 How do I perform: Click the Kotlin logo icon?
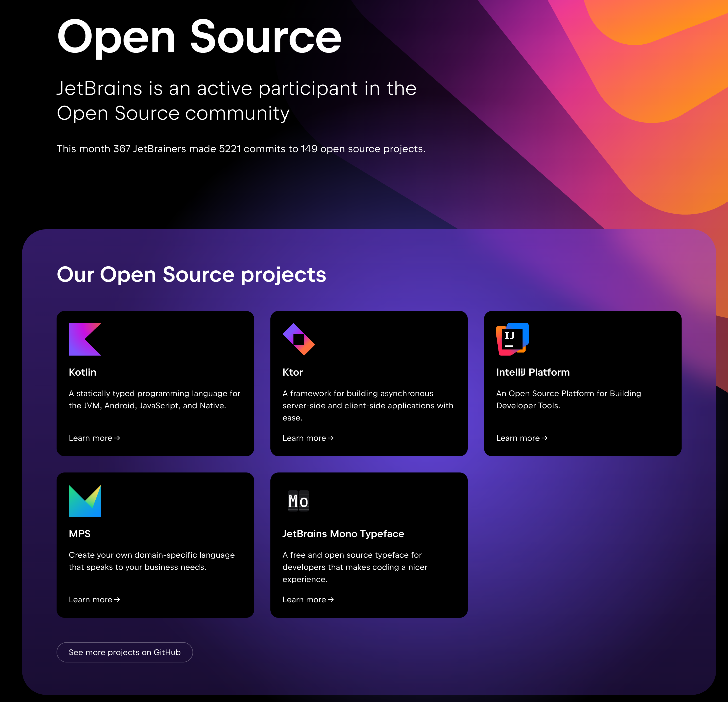pos(85,339)
